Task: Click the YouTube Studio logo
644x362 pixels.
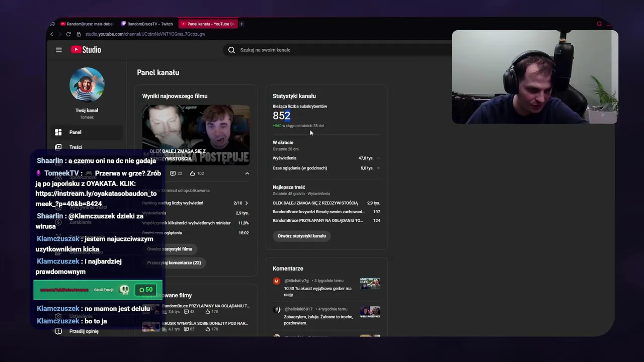Action: click(86, 50)
